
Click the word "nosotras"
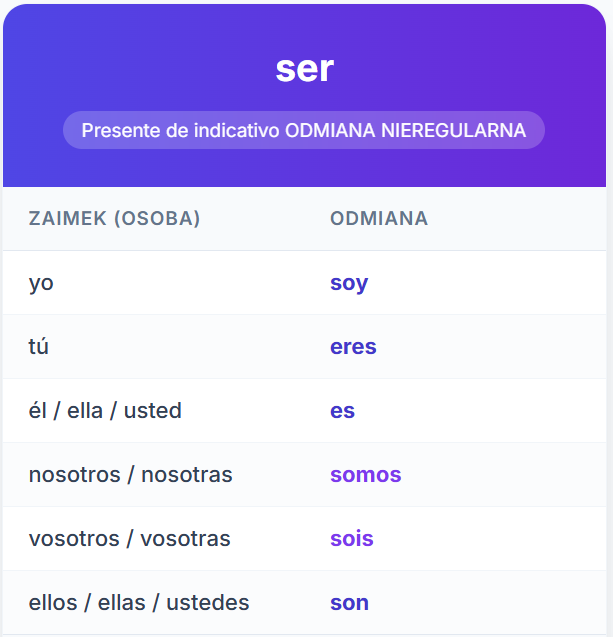coord(186,474)
